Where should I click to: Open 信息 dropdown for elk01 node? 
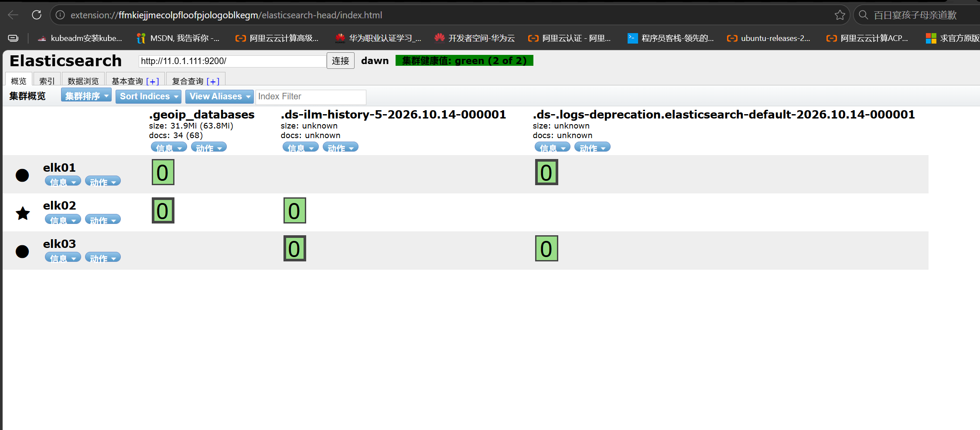click(x=63, y=181)
